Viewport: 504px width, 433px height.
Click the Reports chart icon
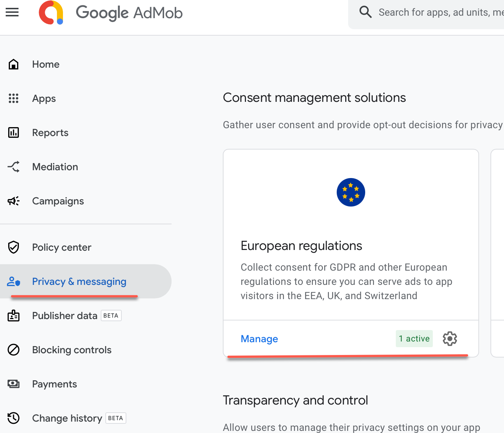pos(14,133)
